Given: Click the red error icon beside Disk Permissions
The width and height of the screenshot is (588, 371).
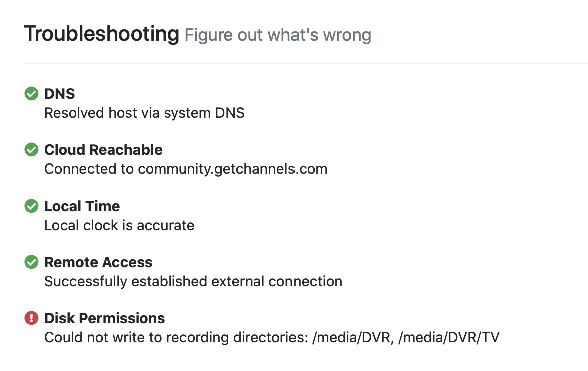Looking at the screenshot, I should 31,318.
